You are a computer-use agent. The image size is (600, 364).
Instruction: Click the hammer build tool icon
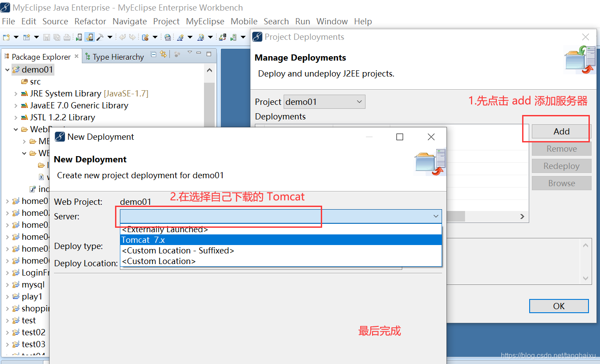100,37
